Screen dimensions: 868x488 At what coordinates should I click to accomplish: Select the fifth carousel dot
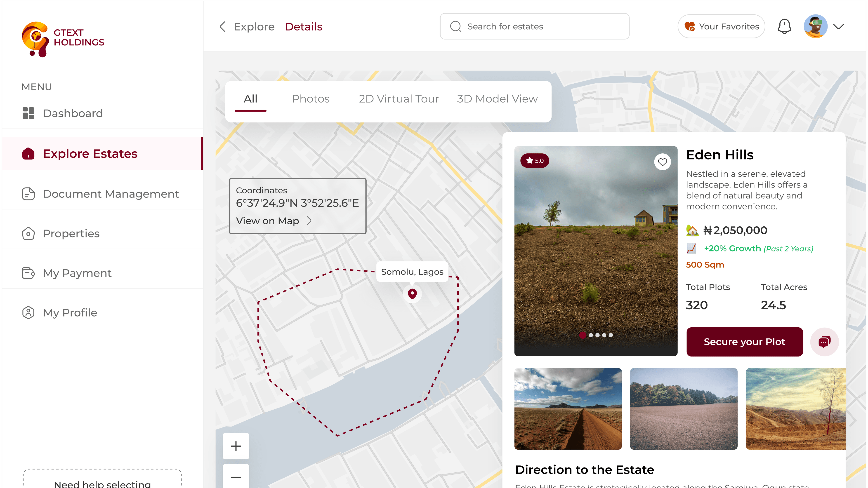611,335
